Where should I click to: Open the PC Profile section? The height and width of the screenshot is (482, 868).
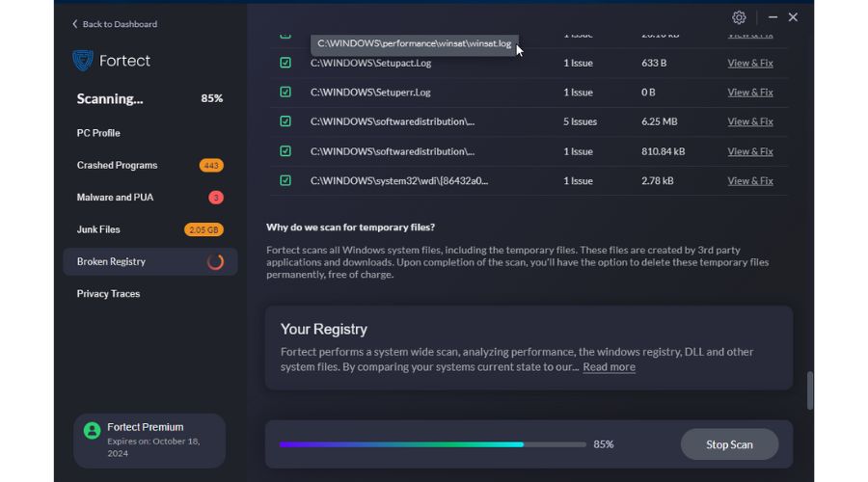(98, 133)
